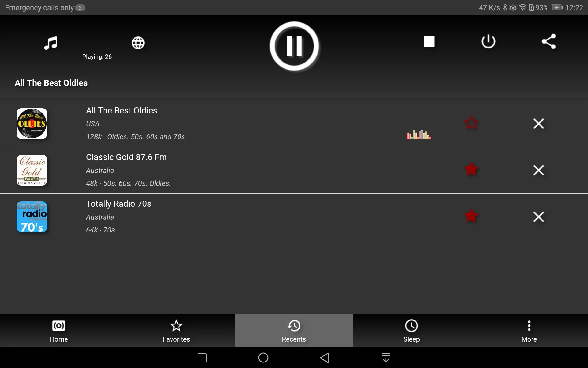This screenshot has height=368, width=588.
Task: Select the Sleep timer tab
Action: (411, 331)
